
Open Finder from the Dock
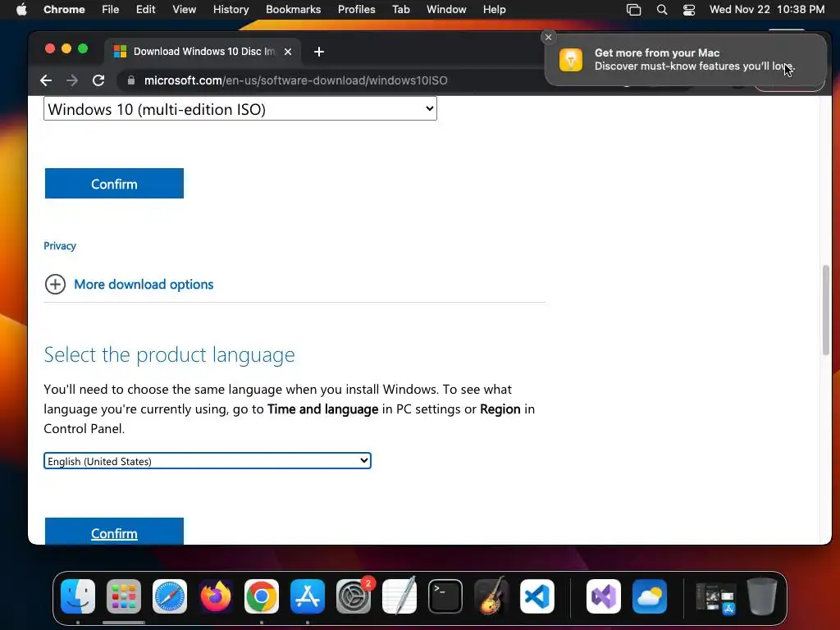coord(78,596)
